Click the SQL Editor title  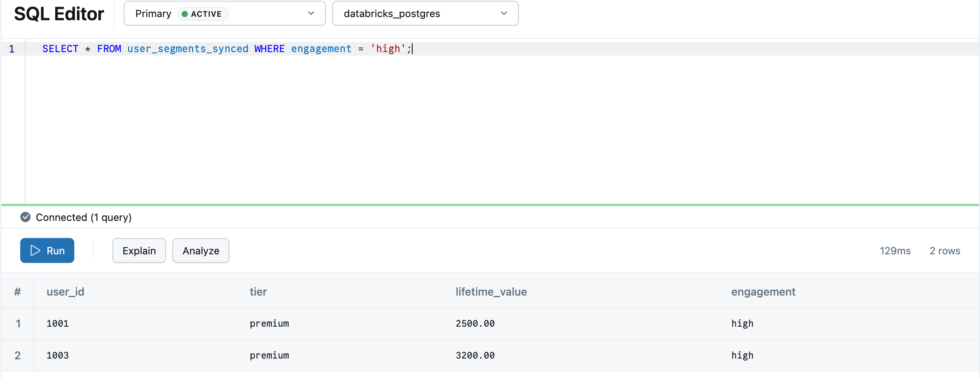click(x=59, y=13)
